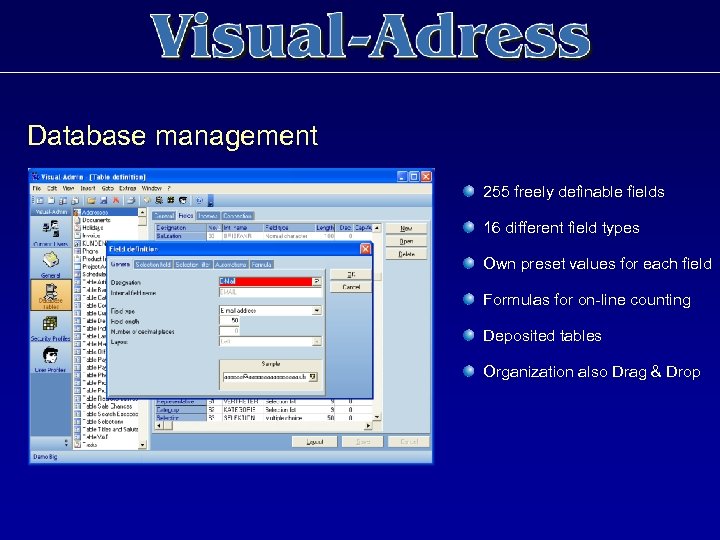Screen dimensions: 720x540
Task: Click the open folder toolbar icon
Action: pyautogui.click(x=91, y=200)
